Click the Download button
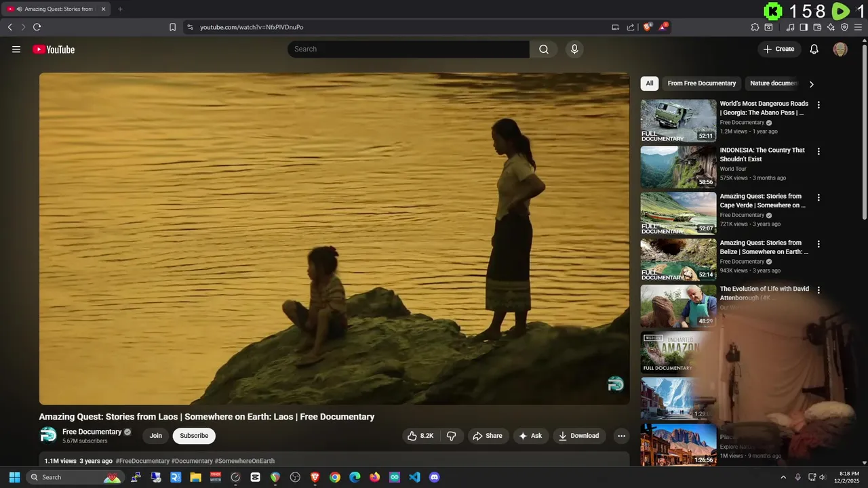The image size is (868, 488). point(579,436)
